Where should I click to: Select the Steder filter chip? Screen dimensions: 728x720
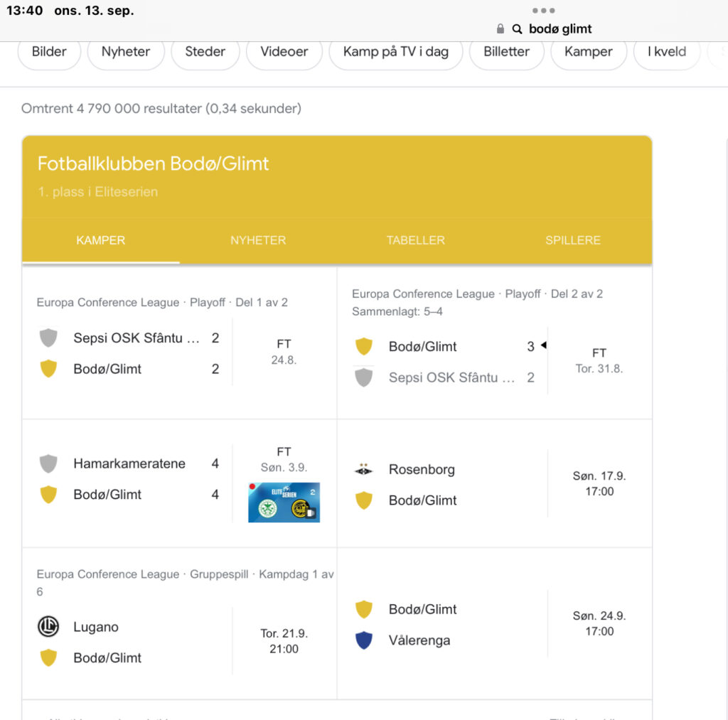click(205, 51)
